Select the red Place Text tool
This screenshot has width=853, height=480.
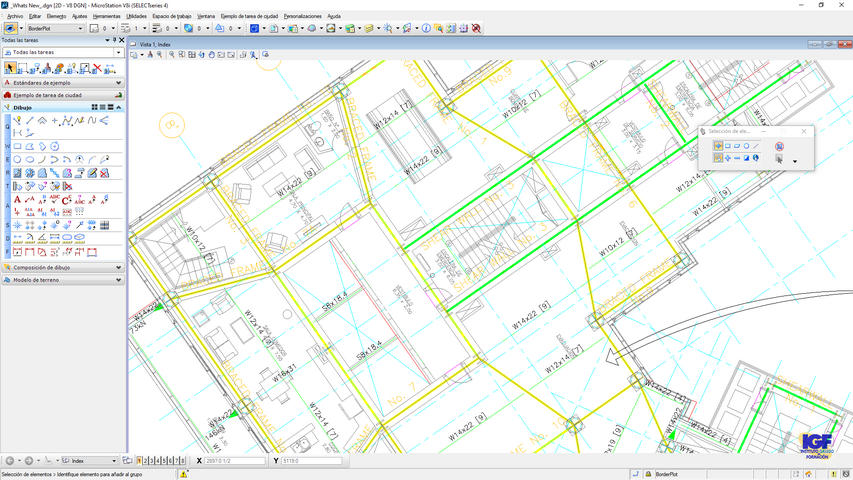17,199
